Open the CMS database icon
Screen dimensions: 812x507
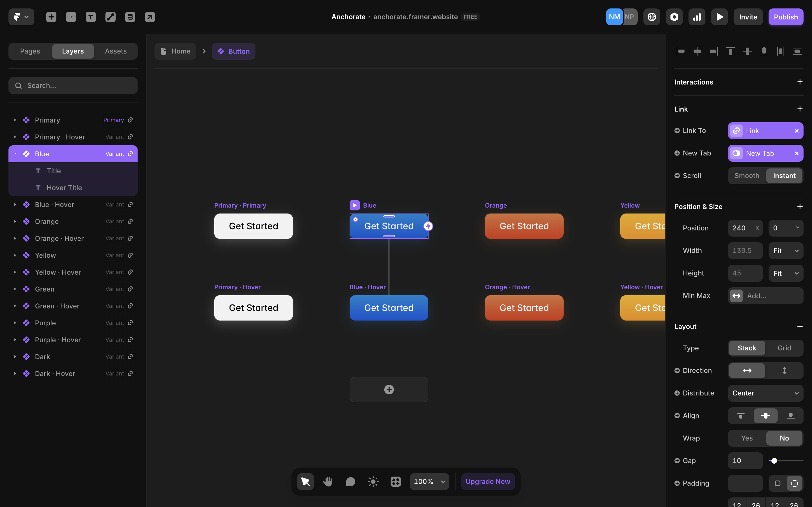click(130, 17)
